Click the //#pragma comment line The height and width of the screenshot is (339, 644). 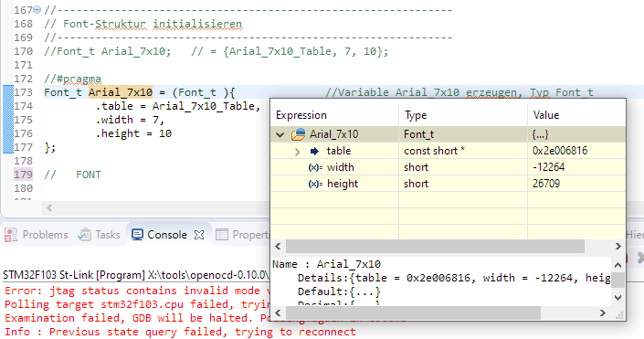(x=72, y=79)
